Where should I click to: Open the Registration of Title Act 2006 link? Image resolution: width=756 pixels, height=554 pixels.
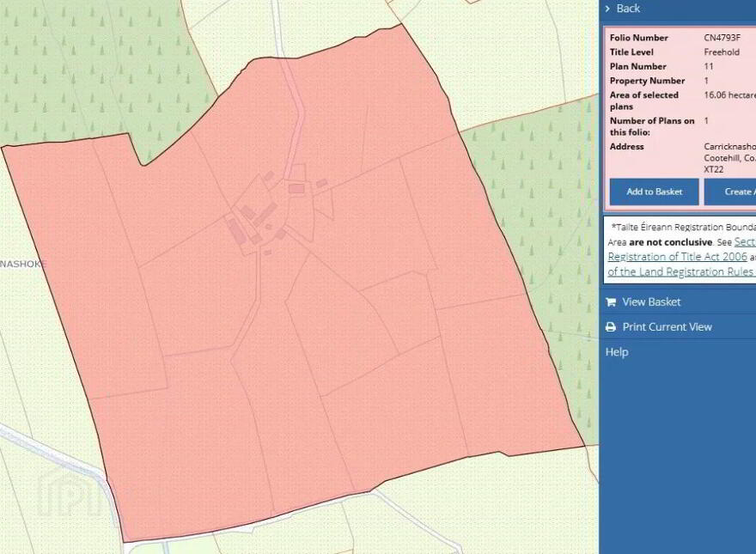point(677,257)
